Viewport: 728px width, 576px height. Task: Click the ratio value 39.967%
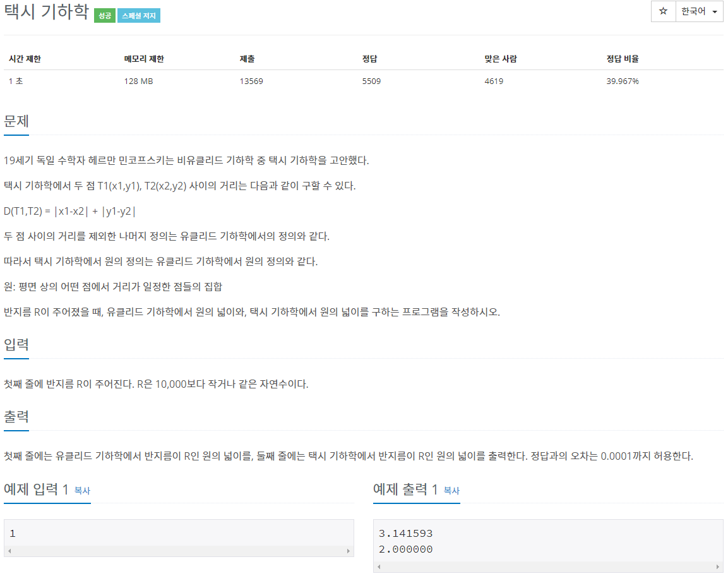623,81
